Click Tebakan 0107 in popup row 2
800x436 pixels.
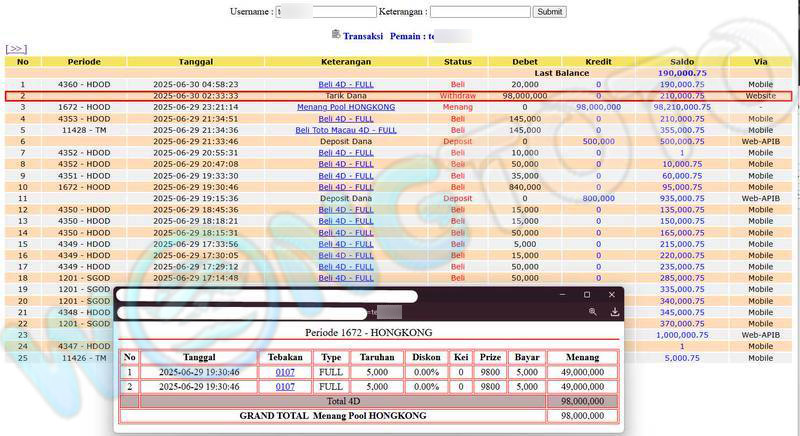[285, 386]
